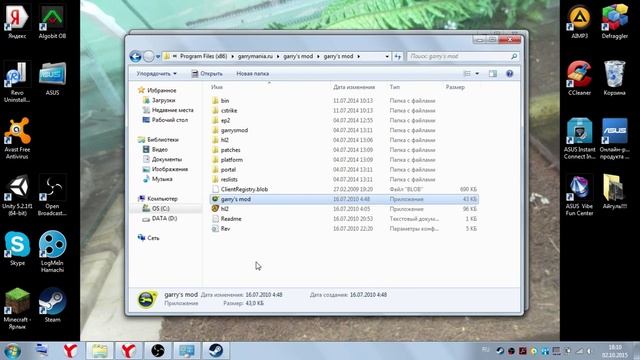Click garrymania.ru breadcrumb segment
This screenshot has height=360, width=640.
(255, 56)
